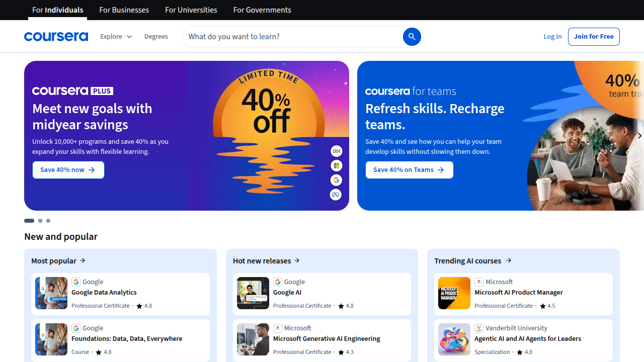The image size is (644, 362).
Task: Click the Microsoft partner logo in banner
Action: coord(336,165)
